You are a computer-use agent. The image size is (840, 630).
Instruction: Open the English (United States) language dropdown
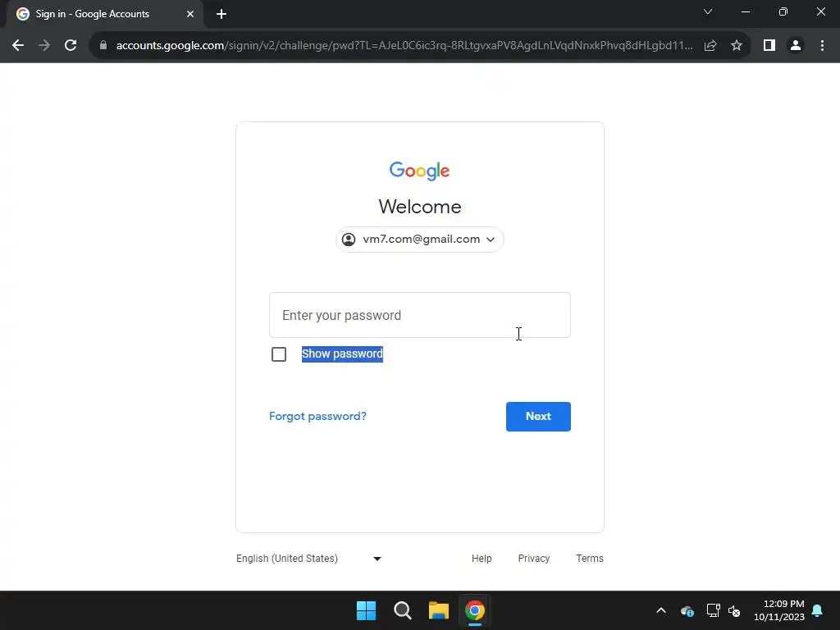[x=309, y=558]
